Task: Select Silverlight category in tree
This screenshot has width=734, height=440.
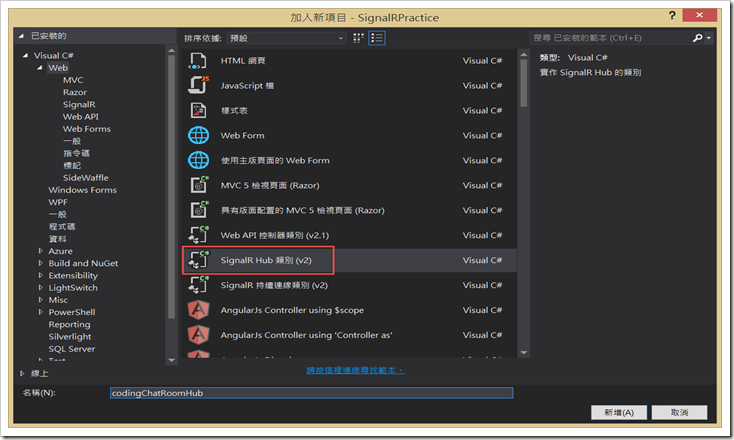Action: [x=70, y=336]
